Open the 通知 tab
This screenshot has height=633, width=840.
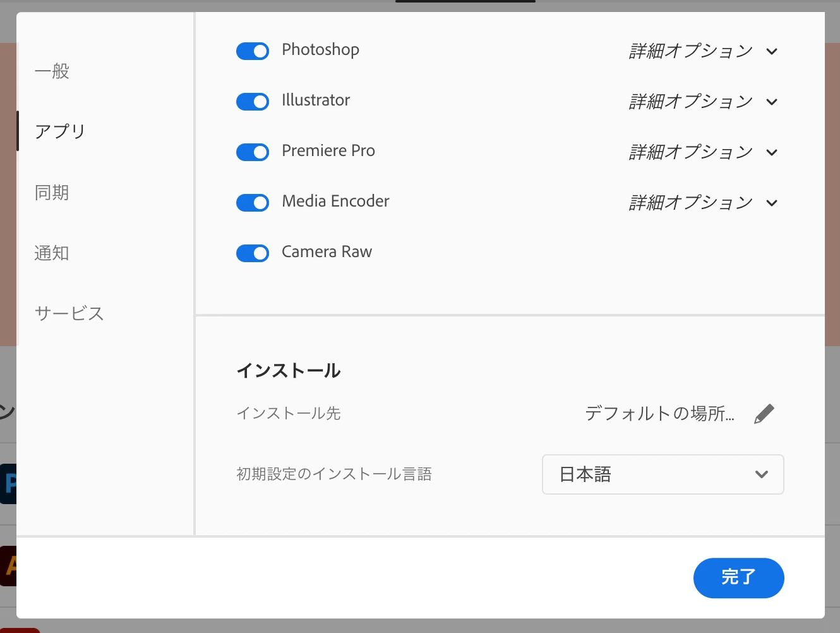pyautogui.click(x=52, y=253)
